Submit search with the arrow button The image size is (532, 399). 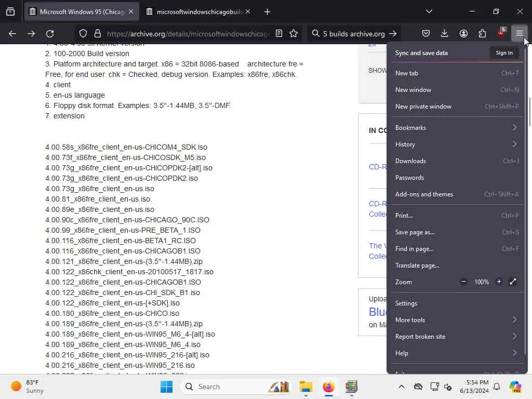click(393, 34)
